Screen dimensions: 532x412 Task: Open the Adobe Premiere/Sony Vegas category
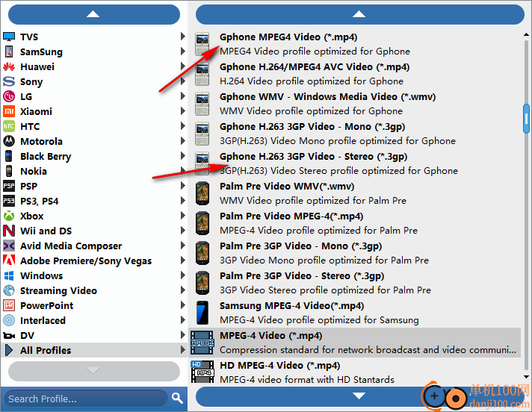(x=94, y=260)
